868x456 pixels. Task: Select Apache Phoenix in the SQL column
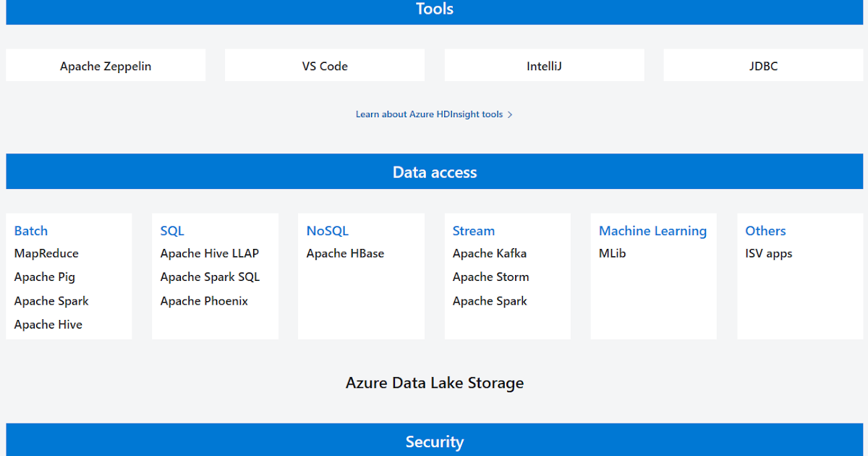tap(204, 300)
